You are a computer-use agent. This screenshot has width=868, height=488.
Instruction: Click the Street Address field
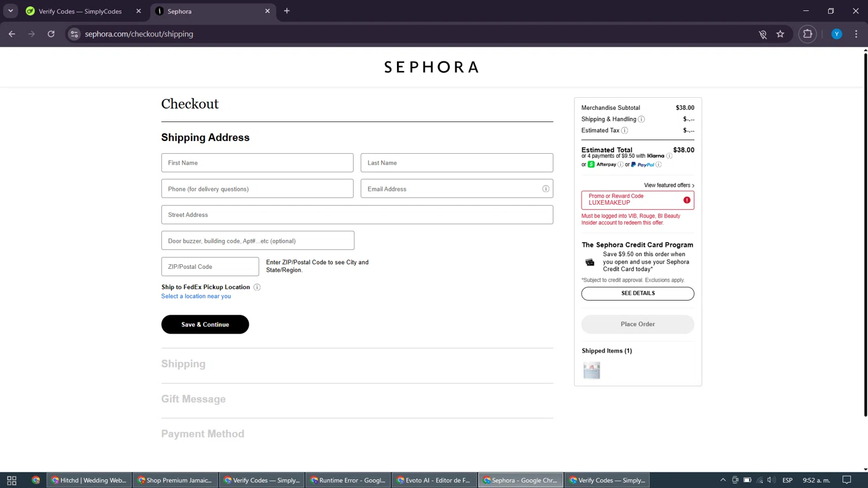[357, 215]
